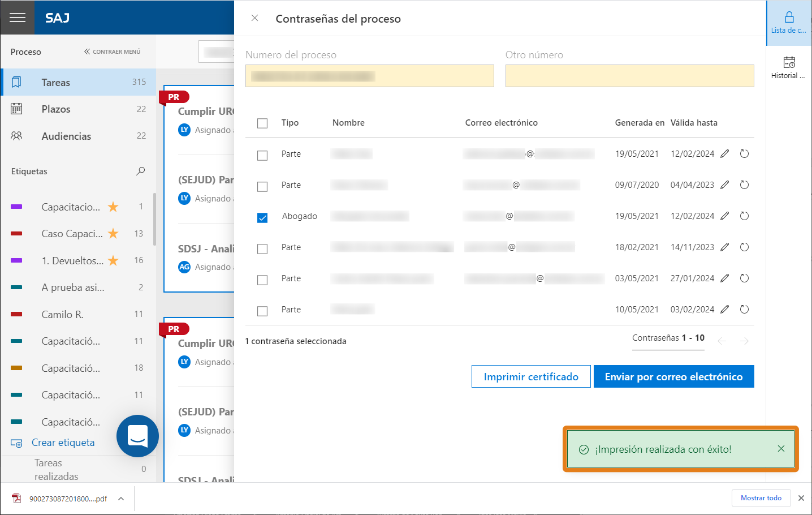Image resolution: width=812 pixels, height=515 pixels.
Task: Select the Caso Capaci... etiqueta
Action: (x=72, y=234)
